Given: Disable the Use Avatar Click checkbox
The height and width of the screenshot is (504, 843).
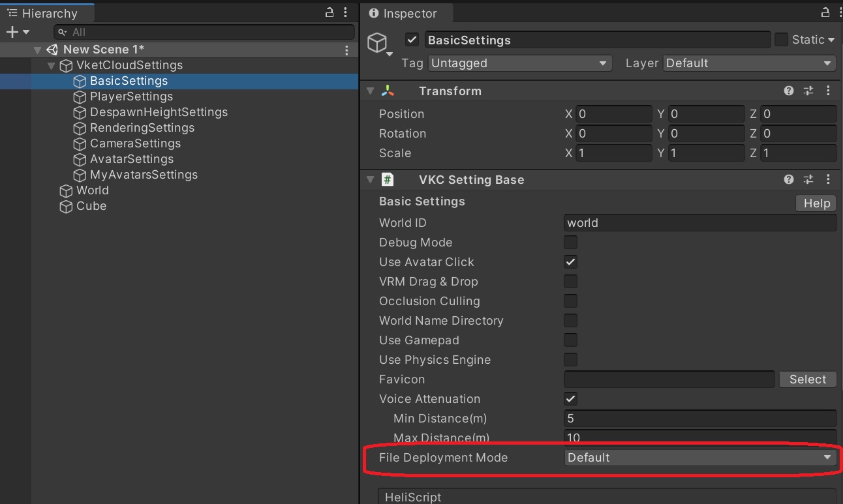Looking at the screenshot, I should click(570, 261).
